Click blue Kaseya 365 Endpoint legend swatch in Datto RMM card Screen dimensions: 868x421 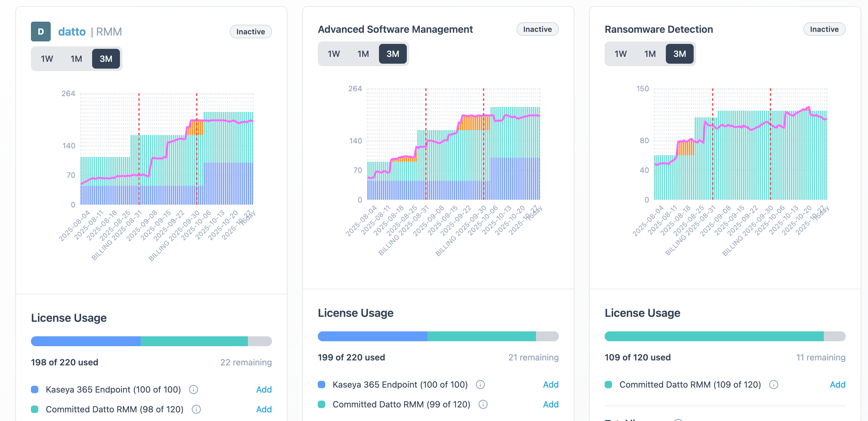click(35, 389)
